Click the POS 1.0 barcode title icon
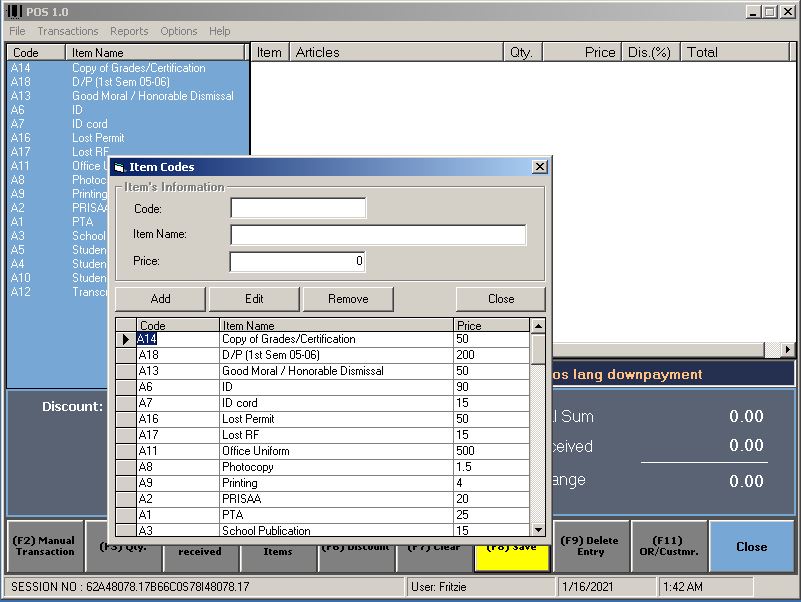Image resolution: width=801 pixels, height=602 pixels. tap(14, 11)
